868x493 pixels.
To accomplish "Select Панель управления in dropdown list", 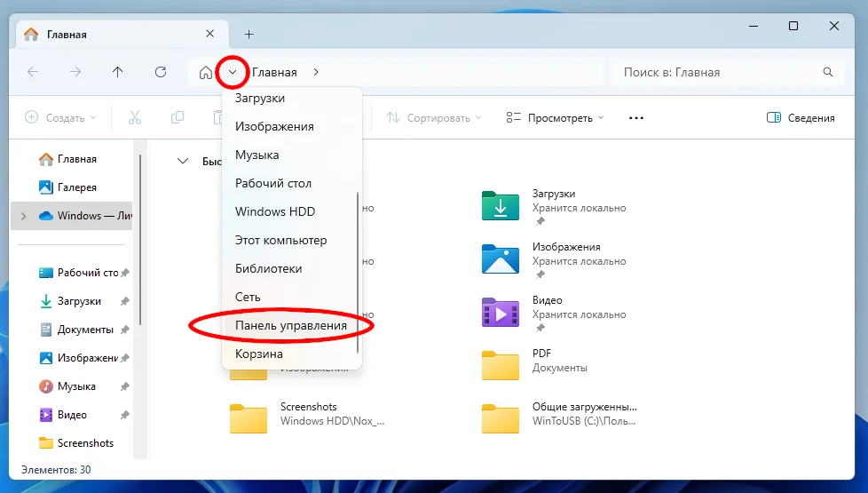I will click(x=290, y=326).
